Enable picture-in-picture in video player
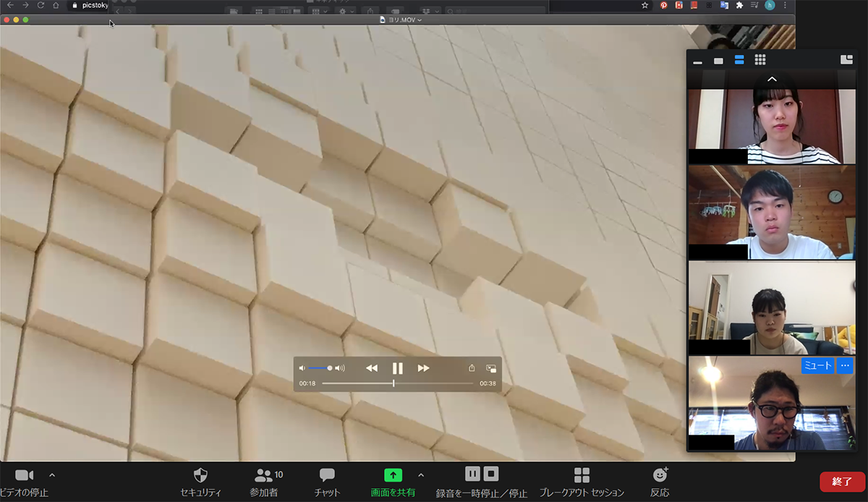868x502 pixels. (491, 368)
